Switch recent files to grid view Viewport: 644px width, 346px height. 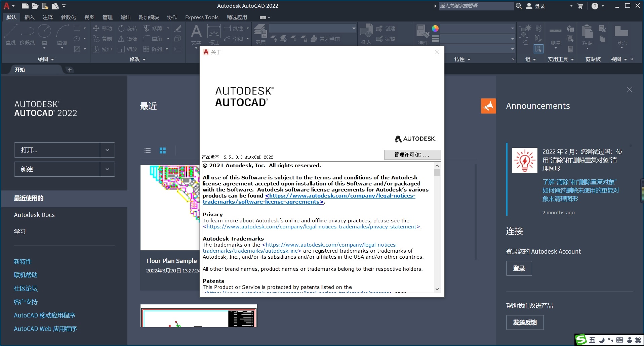[x=163, y=150]
